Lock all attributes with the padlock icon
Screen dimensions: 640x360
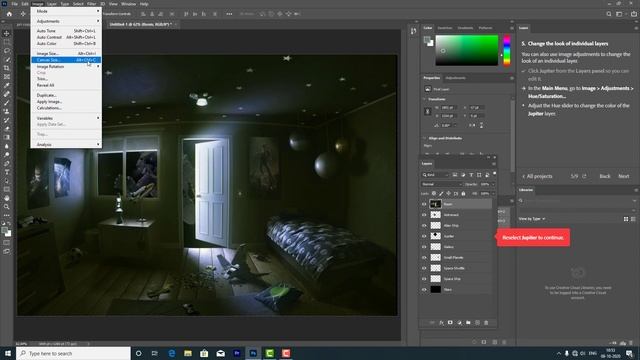point(463,193)
